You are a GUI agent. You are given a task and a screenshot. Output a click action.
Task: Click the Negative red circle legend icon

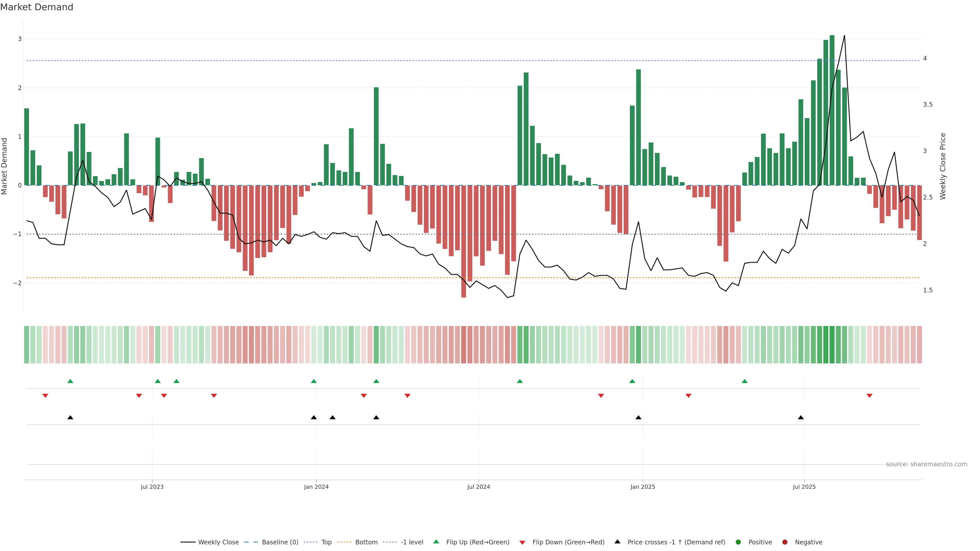pyautogui.click(x=785, y=542)
